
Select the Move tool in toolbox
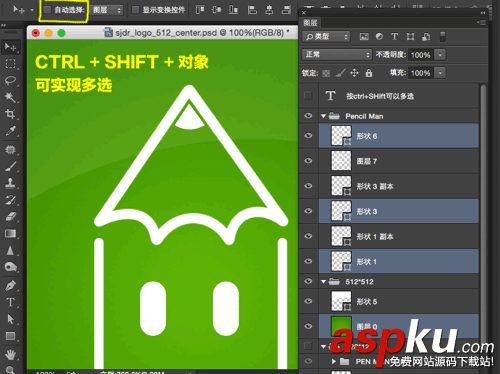click(11, 47)
